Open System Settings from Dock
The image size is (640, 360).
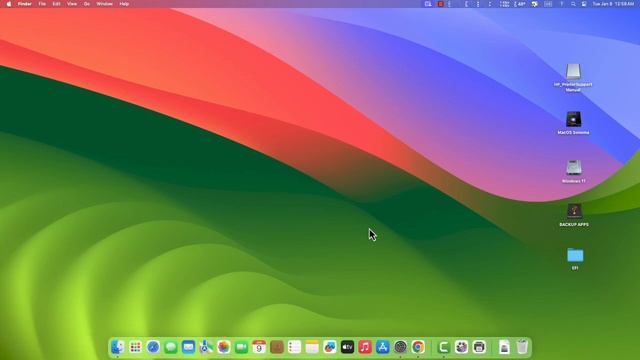(400, 347)
